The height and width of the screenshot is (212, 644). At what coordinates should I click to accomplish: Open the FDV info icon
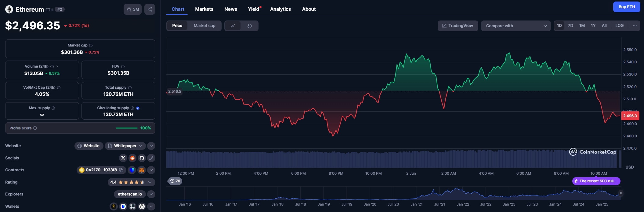(123, 66)
